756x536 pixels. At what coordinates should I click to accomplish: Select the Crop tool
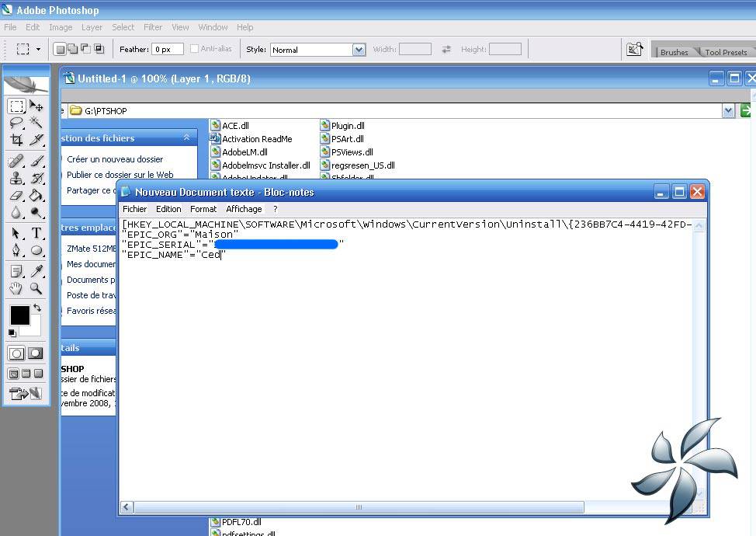[x=16, y=140]
